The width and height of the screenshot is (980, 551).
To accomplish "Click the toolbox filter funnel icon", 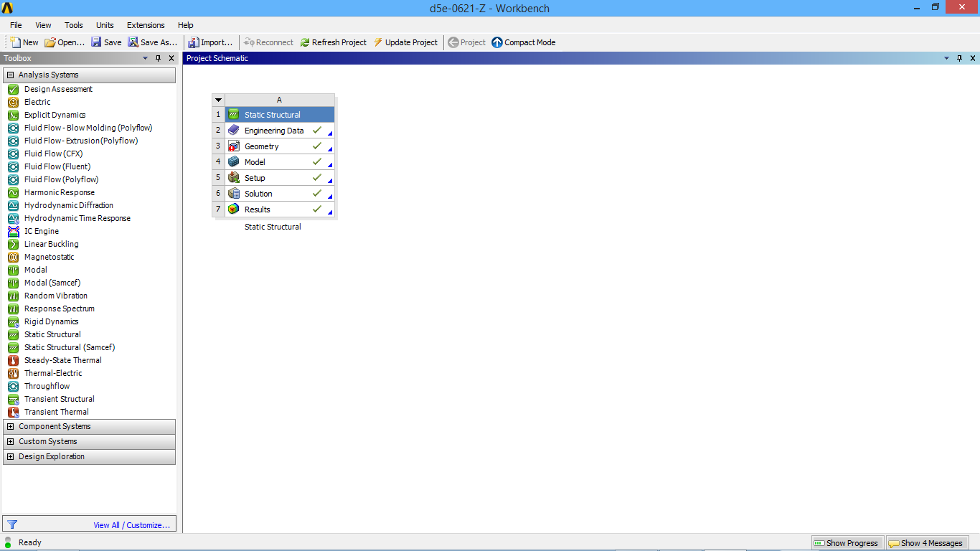I will [12, 524].
